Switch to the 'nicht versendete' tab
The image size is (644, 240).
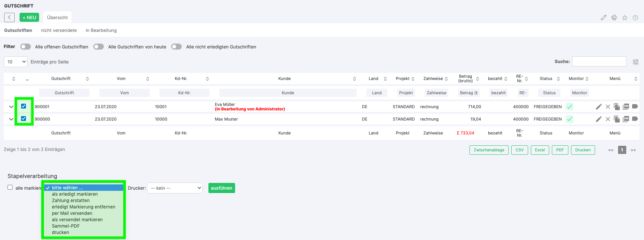pos(59,30)
